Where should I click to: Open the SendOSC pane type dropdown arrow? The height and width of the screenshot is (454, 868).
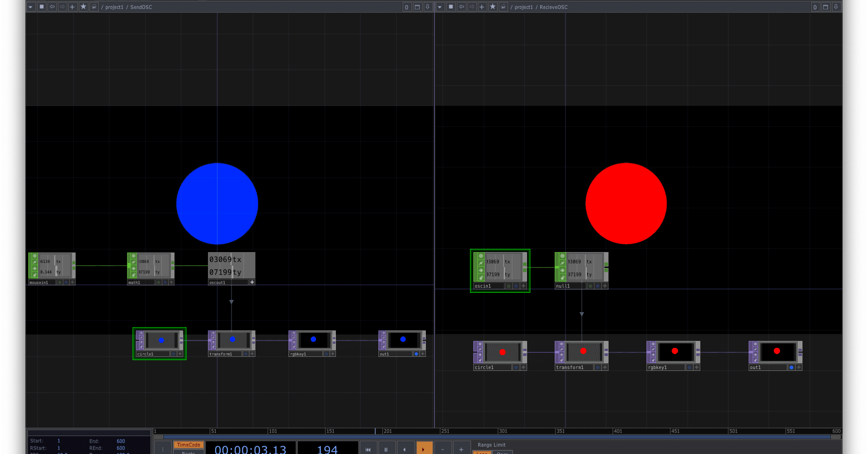31,7
